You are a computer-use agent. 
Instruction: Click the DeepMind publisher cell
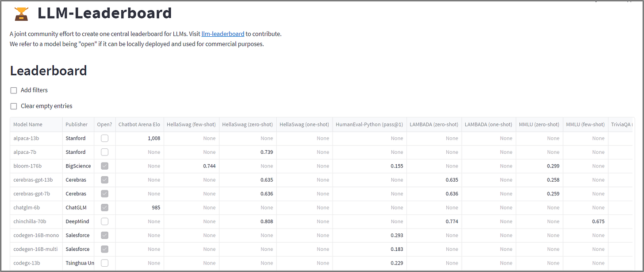click(78, 221)
